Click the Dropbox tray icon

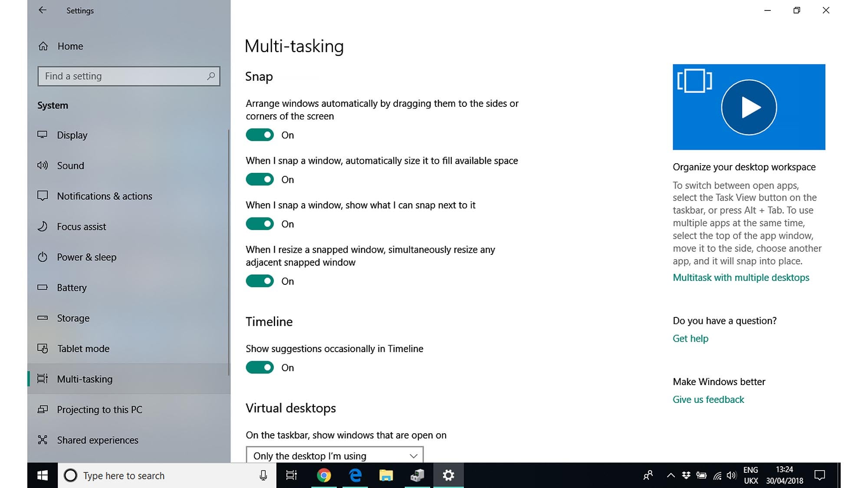(686, 475)
